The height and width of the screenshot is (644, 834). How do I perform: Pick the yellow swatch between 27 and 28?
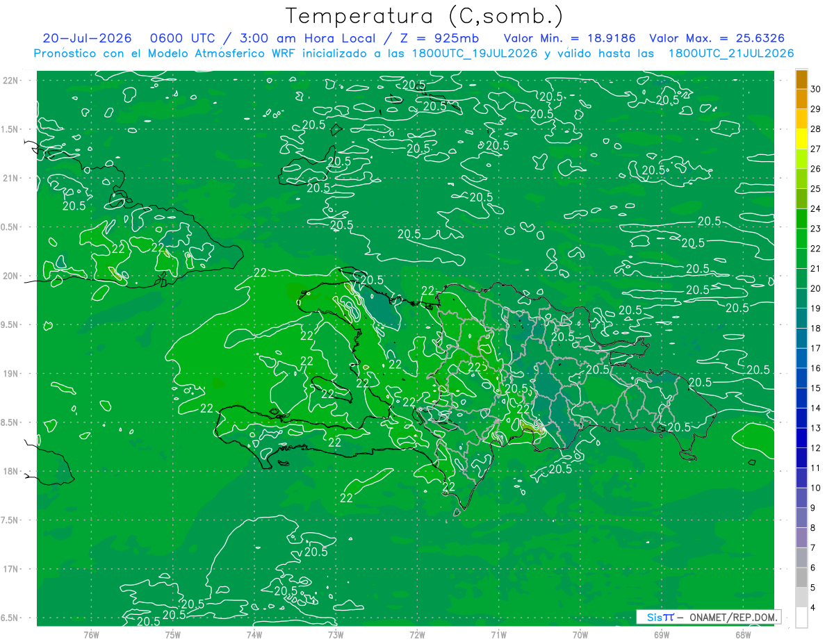click(801, 139)
